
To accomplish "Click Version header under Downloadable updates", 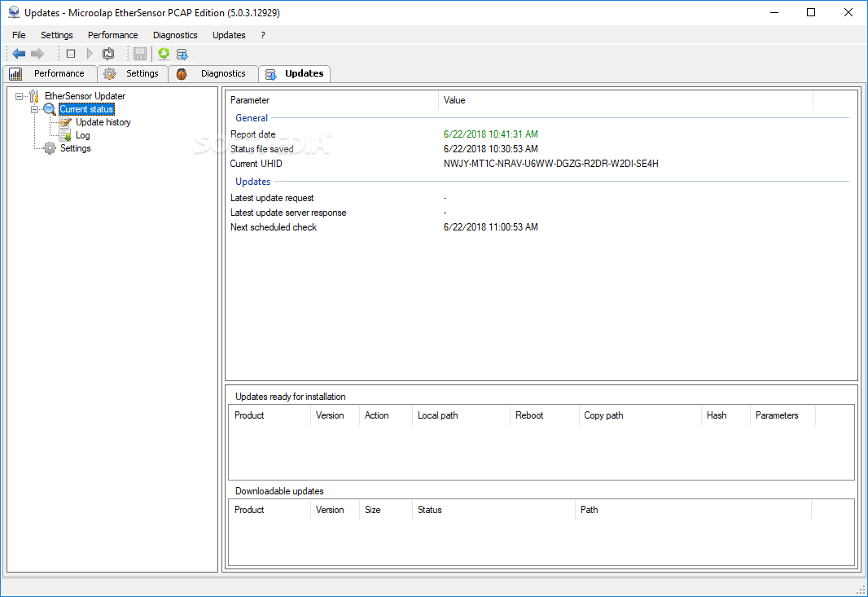I will point(335,510).
